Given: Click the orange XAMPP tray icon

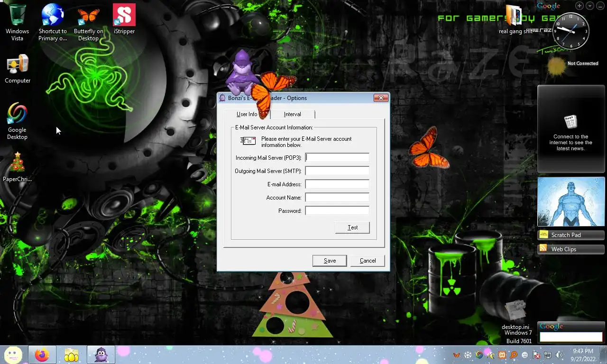Looking at the screenshot, I should click(x=502, y=355).
